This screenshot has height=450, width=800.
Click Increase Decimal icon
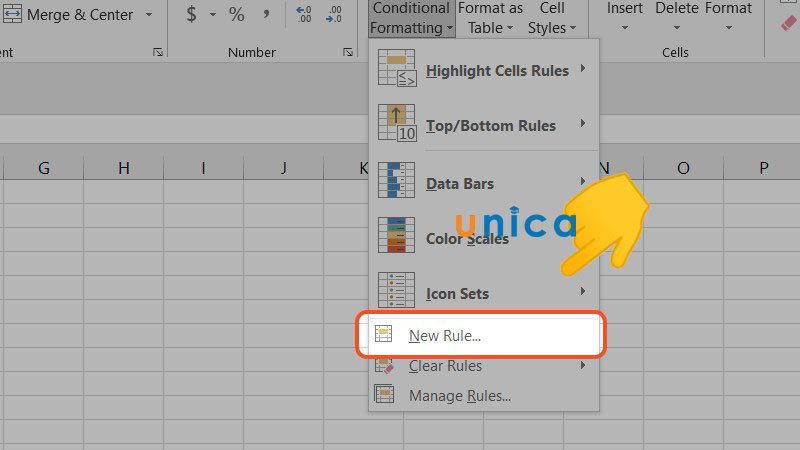tap(304, 14)
